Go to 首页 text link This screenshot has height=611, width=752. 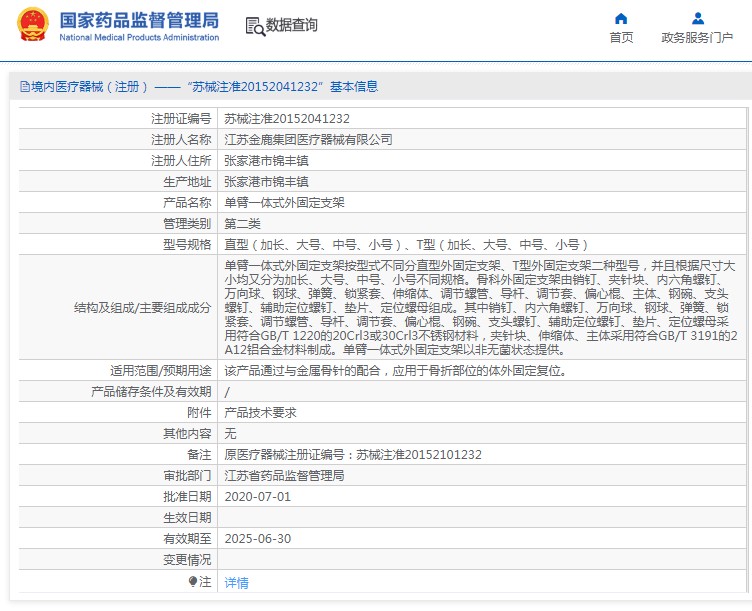click(621, 38)
